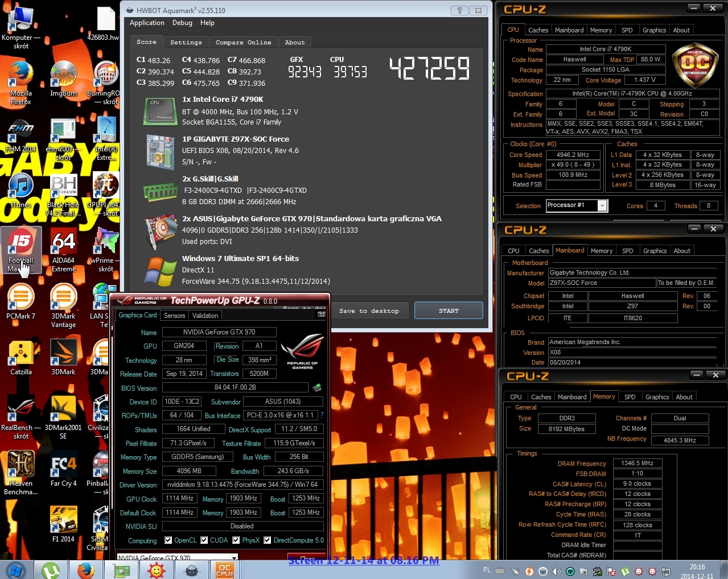
Task: Open Firefox from the taskbar
Action: [x=85, y=570]
